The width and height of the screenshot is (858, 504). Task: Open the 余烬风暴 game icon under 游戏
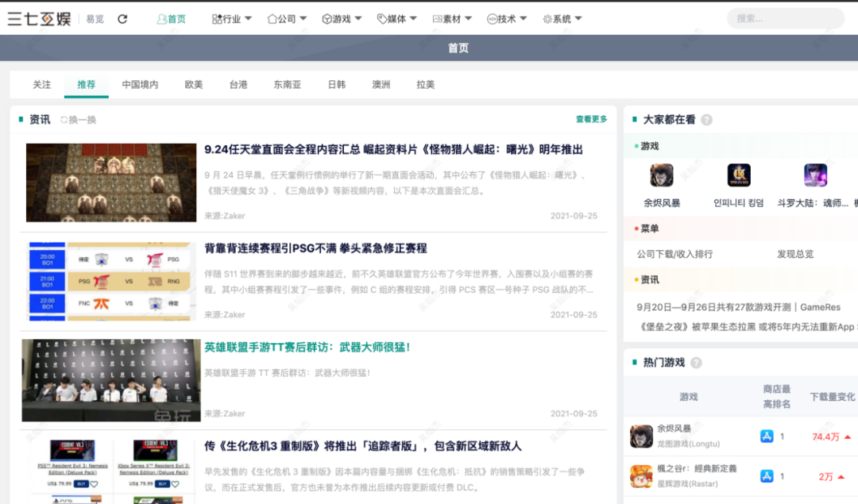point(662,175)
